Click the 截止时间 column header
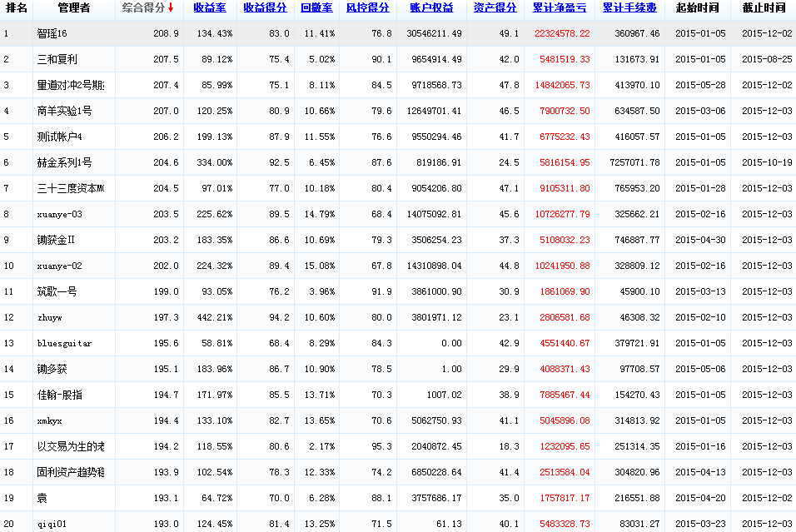The height and width of the screenshot is (532, 796). [x=764, y=7]
